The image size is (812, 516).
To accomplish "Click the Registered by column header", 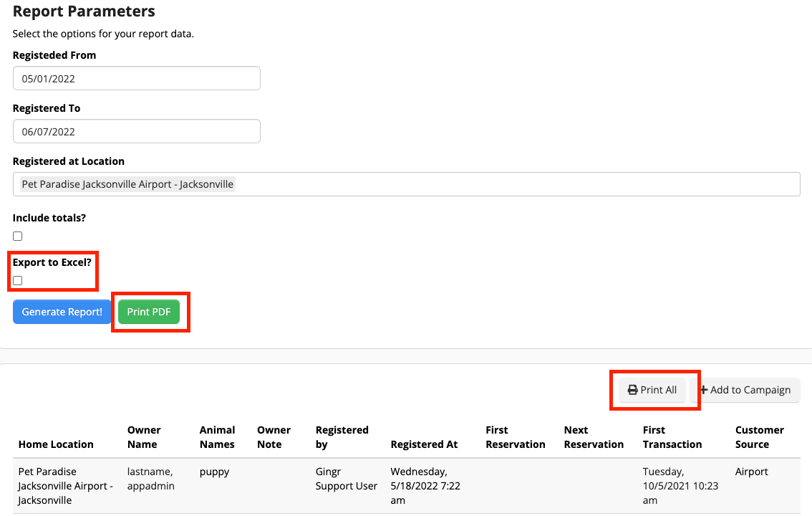I will click(342, 436).
